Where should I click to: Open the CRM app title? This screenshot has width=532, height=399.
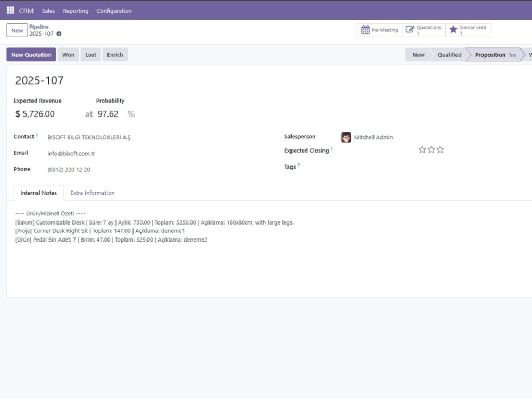(x=26, y=11)
